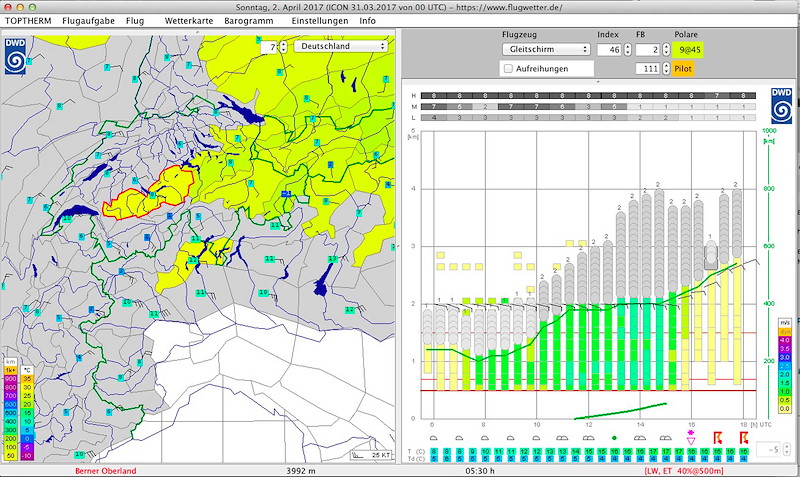Viewport: 800px width, 477px height.
Task: Click the DWD logo on the map
Action: point(16,56)
